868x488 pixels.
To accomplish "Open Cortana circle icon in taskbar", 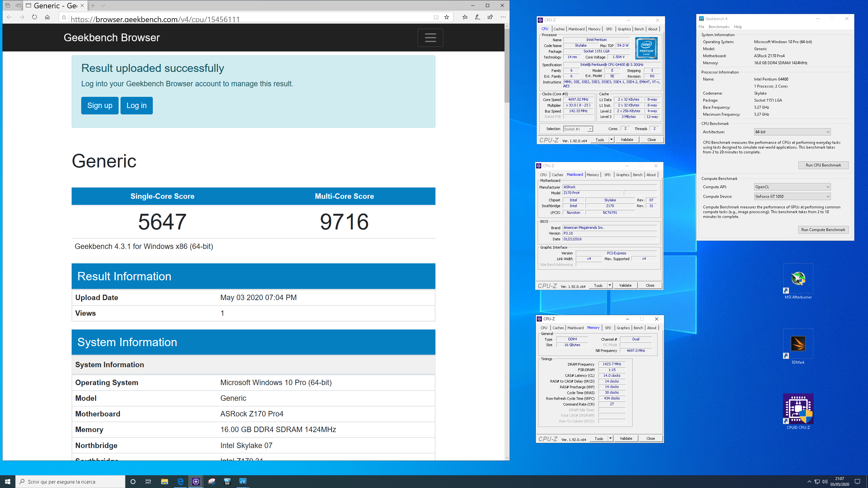I will (x=133, y=481).
